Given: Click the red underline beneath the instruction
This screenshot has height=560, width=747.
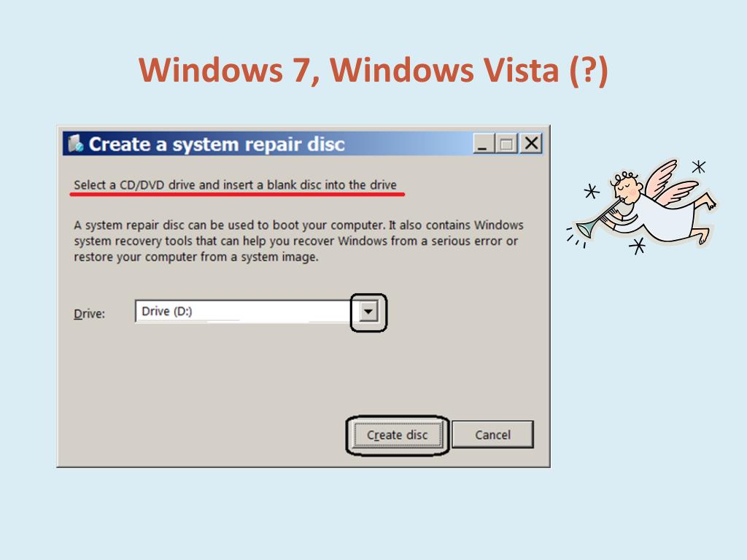Looking at the screenshot, I should click(237, 194).
